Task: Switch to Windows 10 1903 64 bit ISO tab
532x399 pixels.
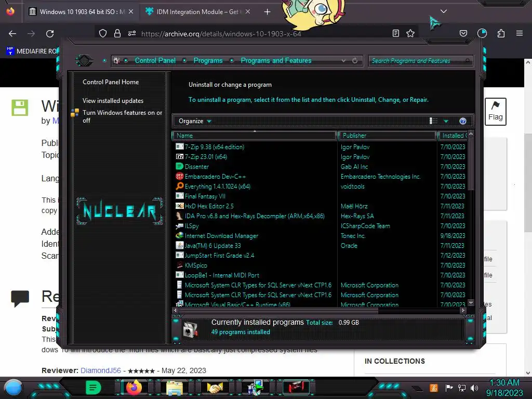Action: [81, 11]
